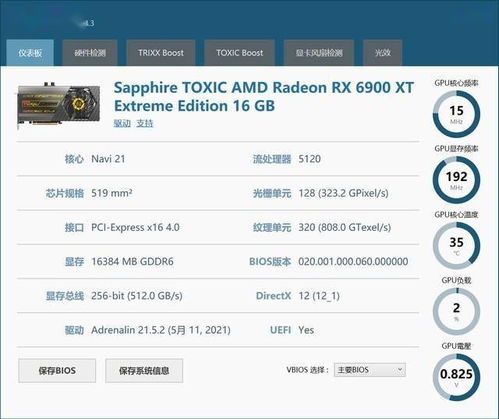Click the GPU電壓 0.825 V gauge
The width and height of the screenshot is (499, 419).
[456, 377]
